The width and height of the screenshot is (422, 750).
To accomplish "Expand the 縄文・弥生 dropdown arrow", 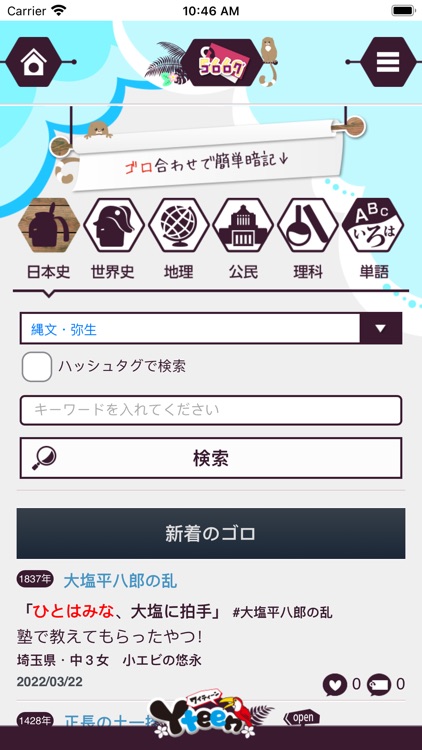I will [x=380, y=329].
